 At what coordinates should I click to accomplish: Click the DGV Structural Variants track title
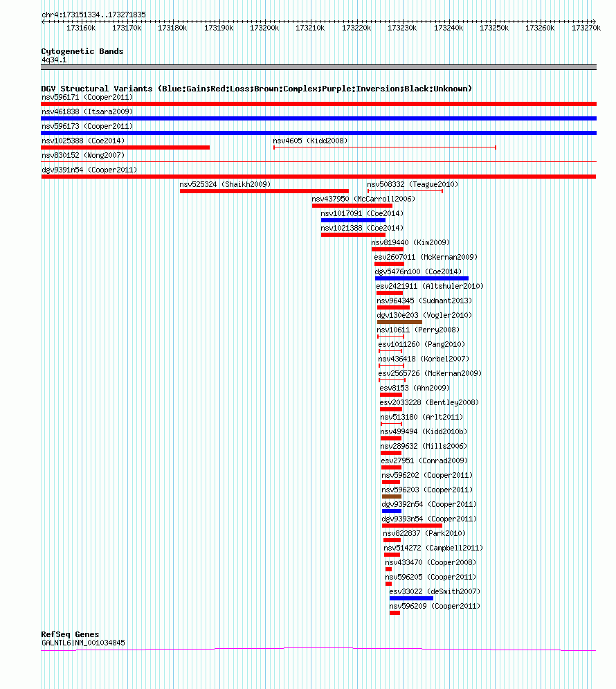256,89
